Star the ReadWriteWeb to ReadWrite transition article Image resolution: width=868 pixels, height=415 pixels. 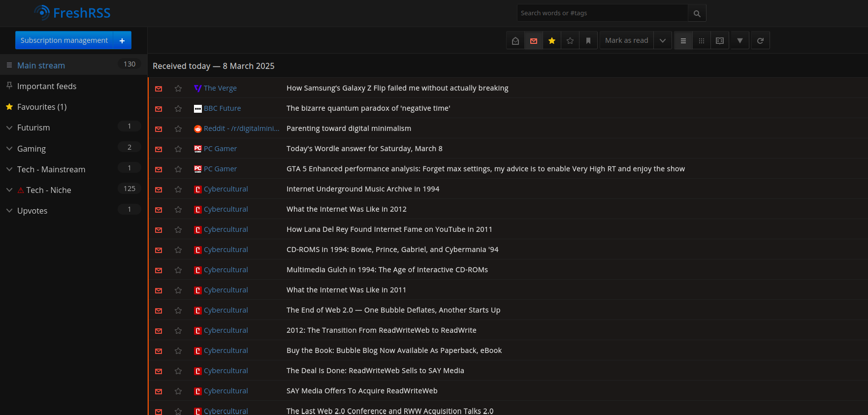click(x=178, y=331)
